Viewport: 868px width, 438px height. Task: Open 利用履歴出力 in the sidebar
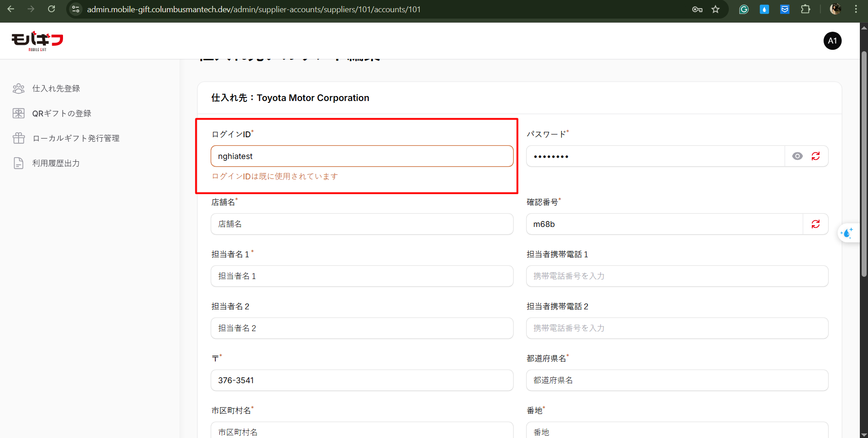point(56,163)
